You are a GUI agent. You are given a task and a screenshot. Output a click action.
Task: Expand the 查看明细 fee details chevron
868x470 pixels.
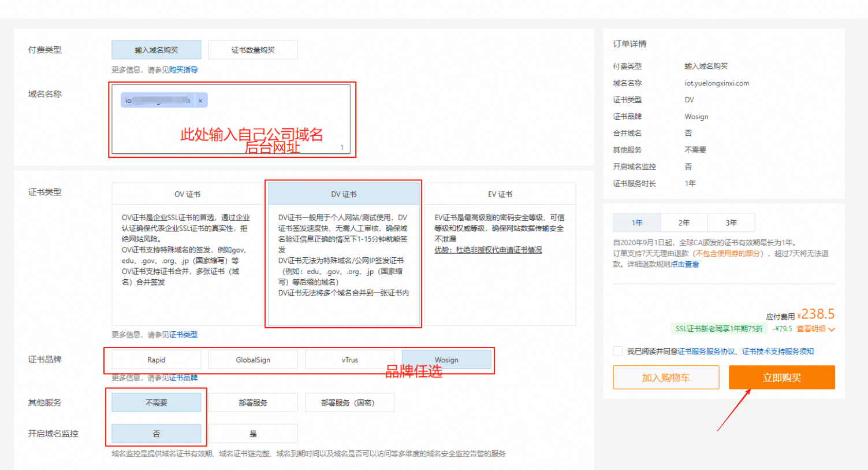click(832, 330)
